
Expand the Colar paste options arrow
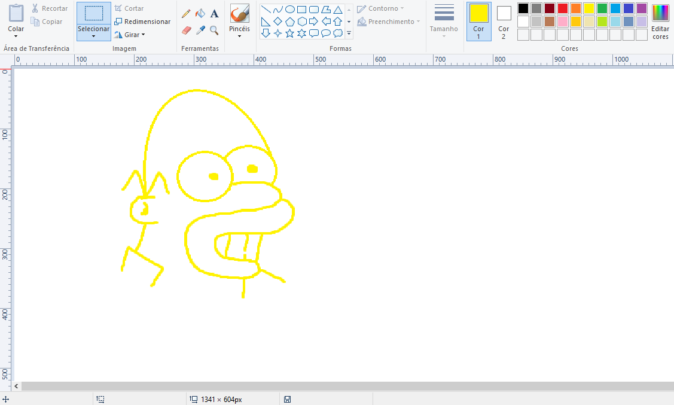pos(16,37)
